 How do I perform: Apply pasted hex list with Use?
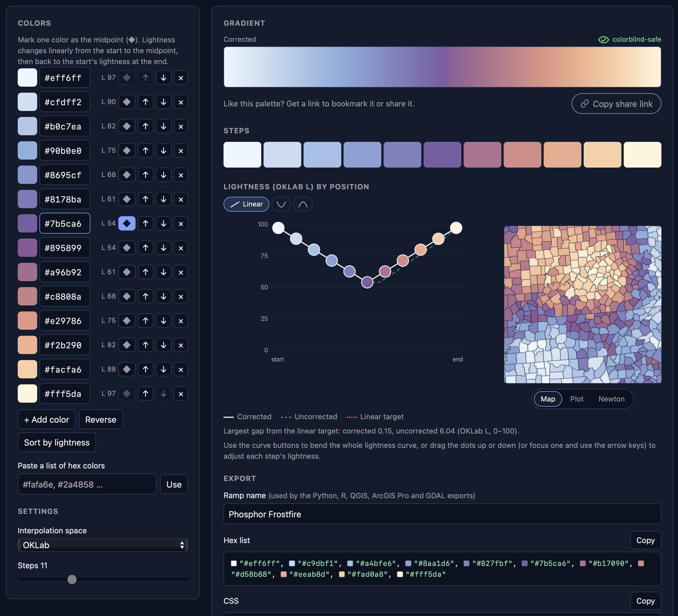[174, 484]
